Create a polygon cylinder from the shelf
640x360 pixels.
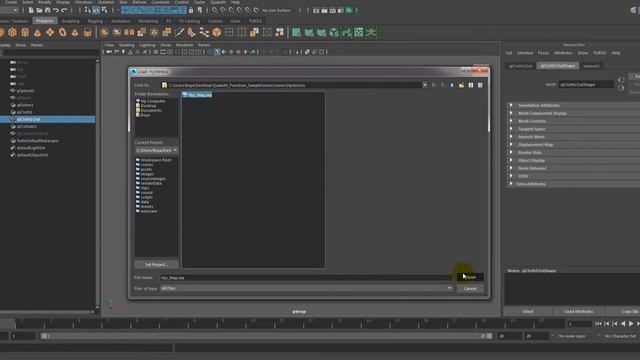click(25, 32)
